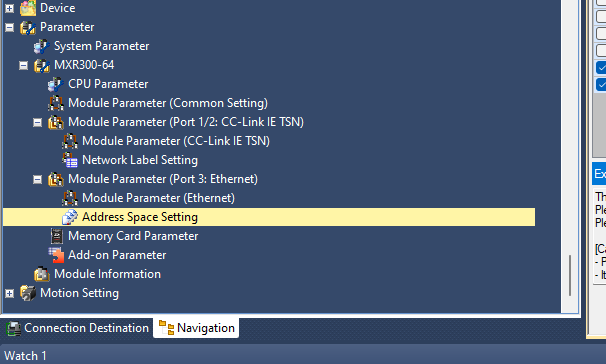Click the Watch 1 panel title
The height and width of the screenshot is (364, 606).
tap(26, 355)
